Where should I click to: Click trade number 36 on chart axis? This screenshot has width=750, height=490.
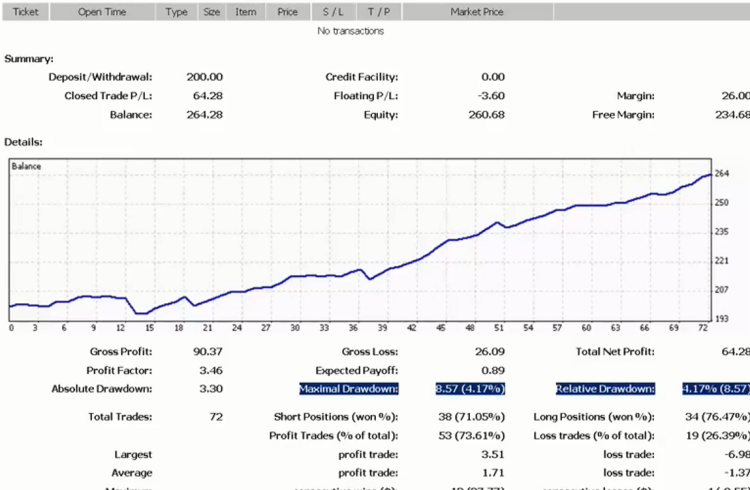[353, 328]
